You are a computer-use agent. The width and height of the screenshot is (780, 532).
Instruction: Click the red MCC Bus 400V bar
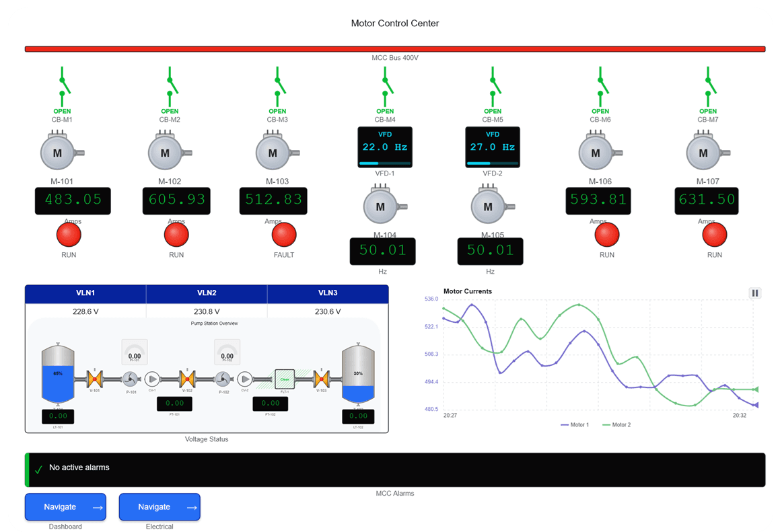(x=395, y=48)
